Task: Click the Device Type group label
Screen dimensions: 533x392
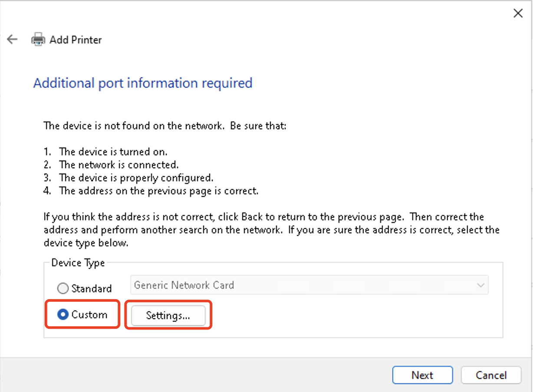Action: 78,263
